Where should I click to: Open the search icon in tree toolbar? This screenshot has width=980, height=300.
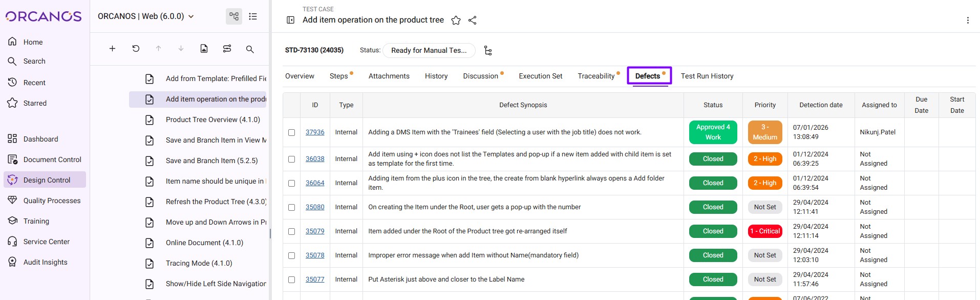(250, 49)
